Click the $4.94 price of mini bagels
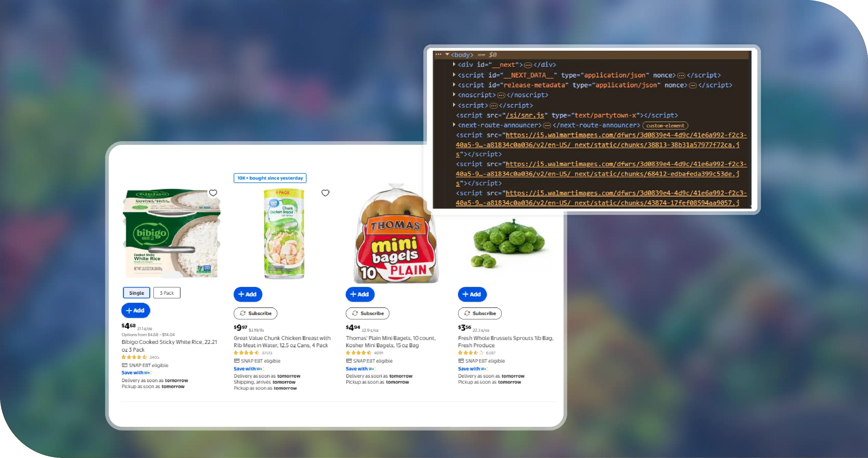 click(x=353, y=328)
